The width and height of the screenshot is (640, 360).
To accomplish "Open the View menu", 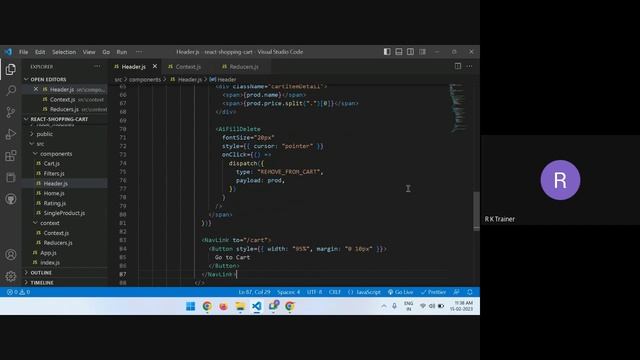I will (89, 52).
